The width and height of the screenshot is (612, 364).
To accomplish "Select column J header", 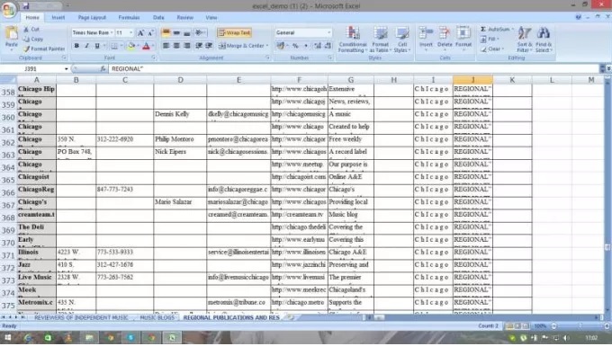I will click(472, 80).
